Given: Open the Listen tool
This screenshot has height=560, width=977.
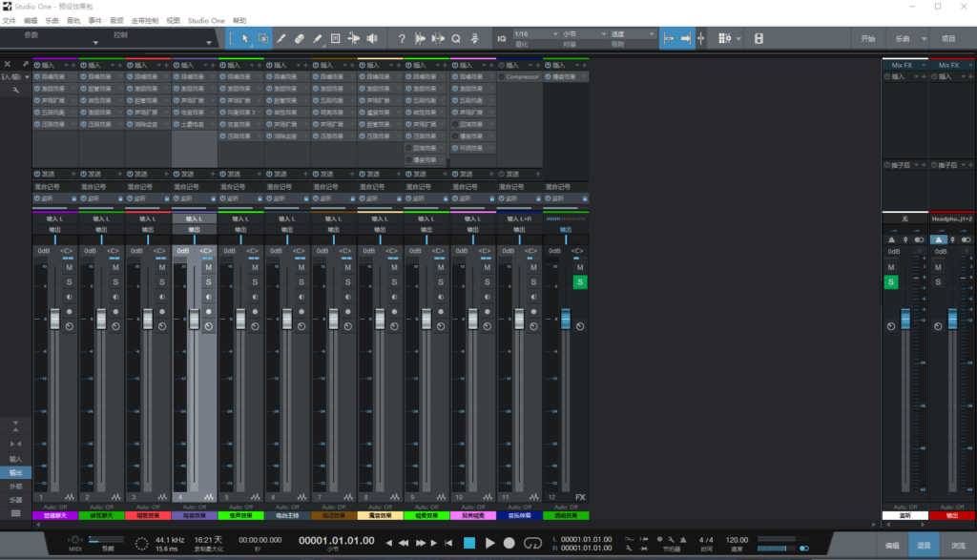Looking at the screenshot, I should [x=372, y=38].
